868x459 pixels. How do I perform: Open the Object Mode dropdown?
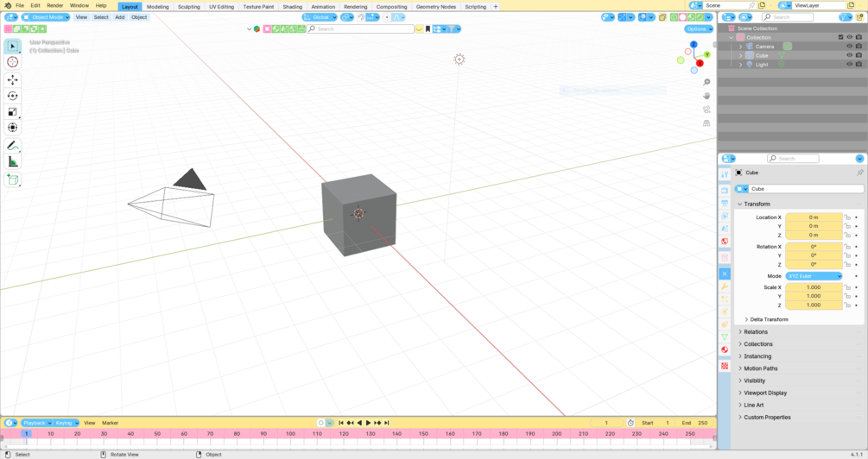coord(46,17)
